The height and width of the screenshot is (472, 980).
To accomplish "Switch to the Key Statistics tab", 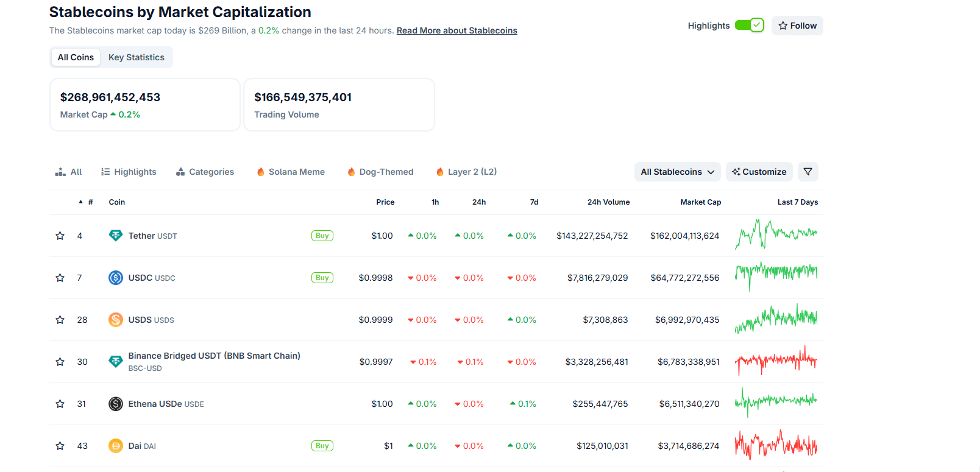I will coord(136,57).
